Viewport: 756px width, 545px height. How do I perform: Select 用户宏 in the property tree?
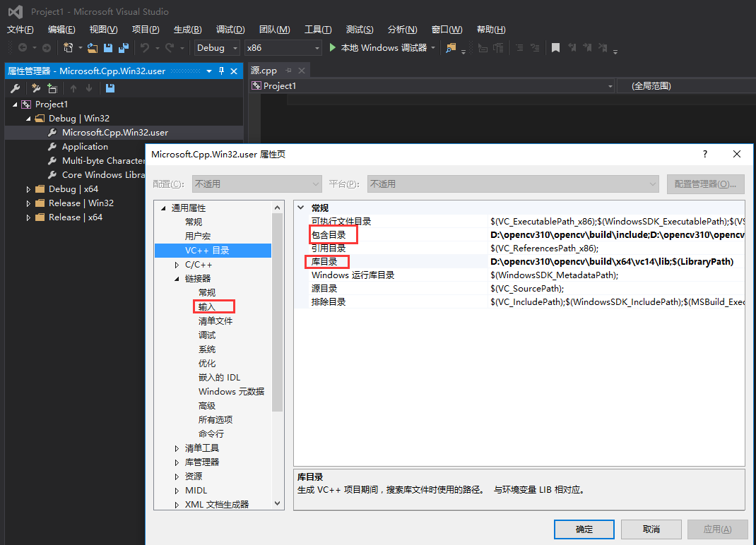coord(198,236)
